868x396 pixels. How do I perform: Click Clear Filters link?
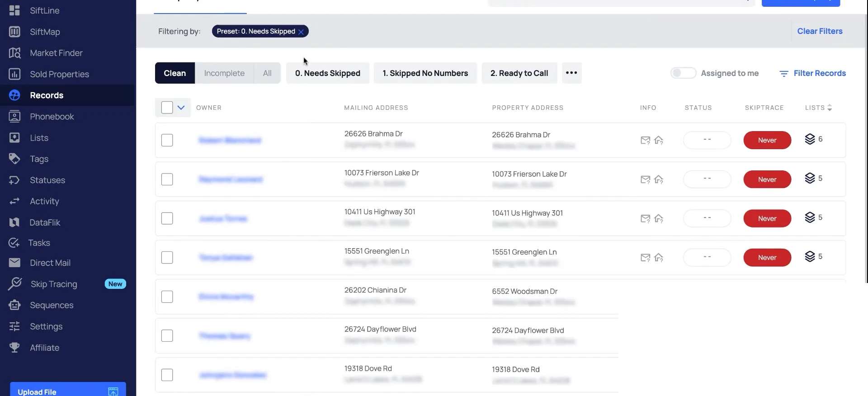click(820, 31)
